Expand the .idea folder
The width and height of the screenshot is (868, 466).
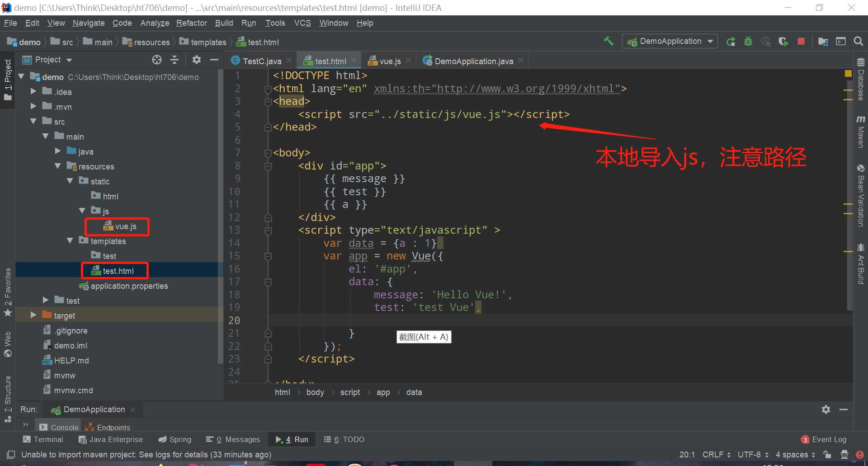coord(33,91)
